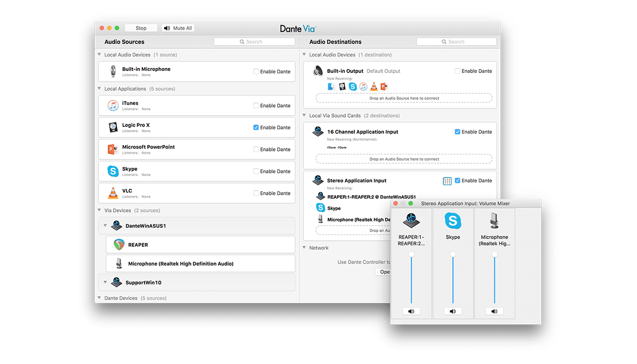This screenshot has width=637, height=364.
Task: Mute the Skype channel in Volume Mixer
Action: 453,312
